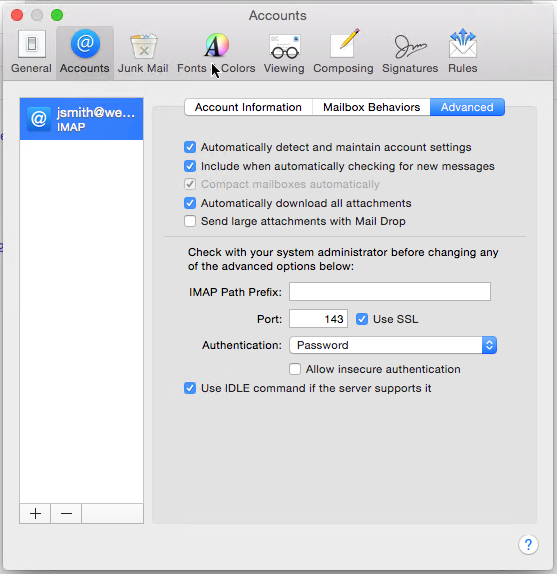Open the Authentication dropdown menu
This screenshot has width=557, height=574.
pyautogui.click(x=393, y=345)
